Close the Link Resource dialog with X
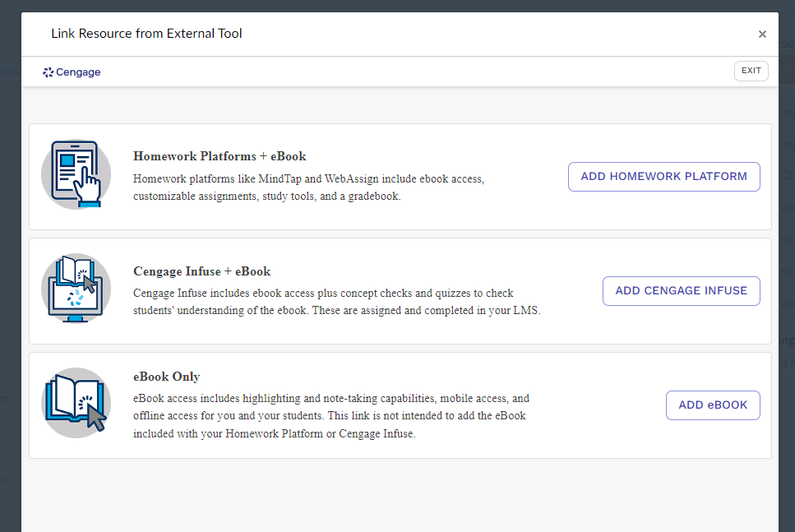Image resolution: width=795 pixels, height=532 pixels. 762,34
